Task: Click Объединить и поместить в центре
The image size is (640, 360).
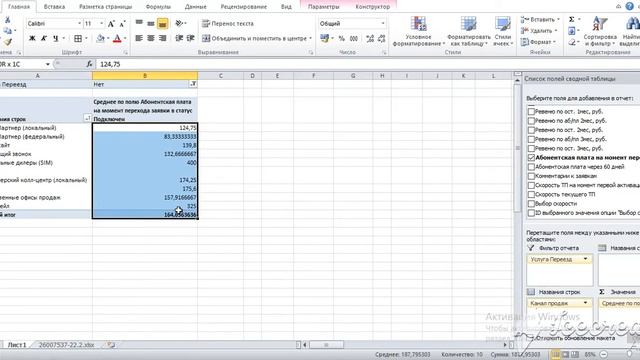Action: click(255, 38)
